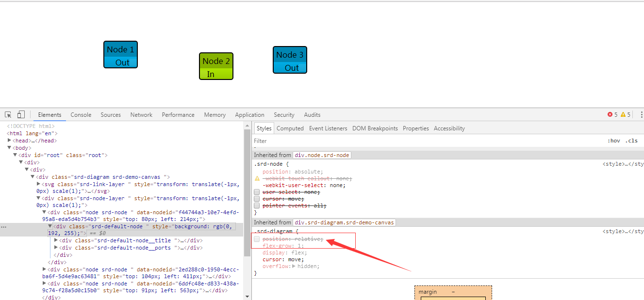644x300 pixels.
Task: Switch to the Console tab
Action: click(x=81, y=114)
